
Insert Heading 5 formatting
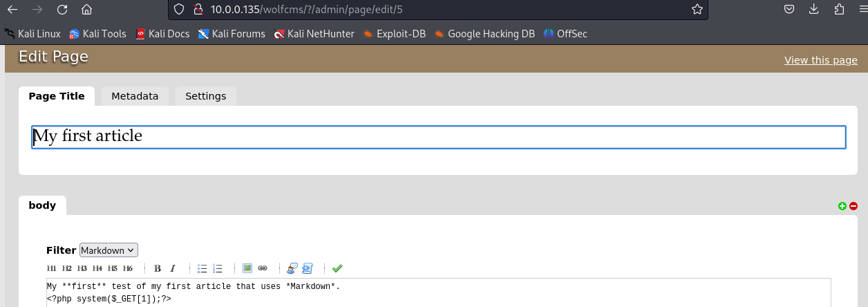click(113, 268)
